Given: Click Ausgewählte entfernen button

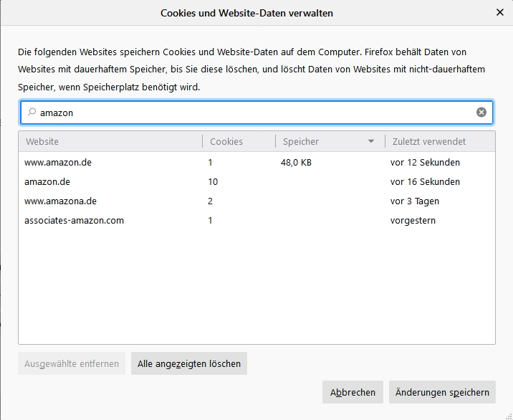Looking at the screenshot, I should 72,363.
